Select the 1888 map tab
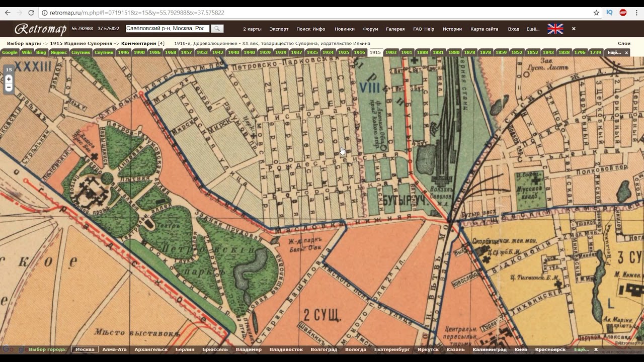 422,52
